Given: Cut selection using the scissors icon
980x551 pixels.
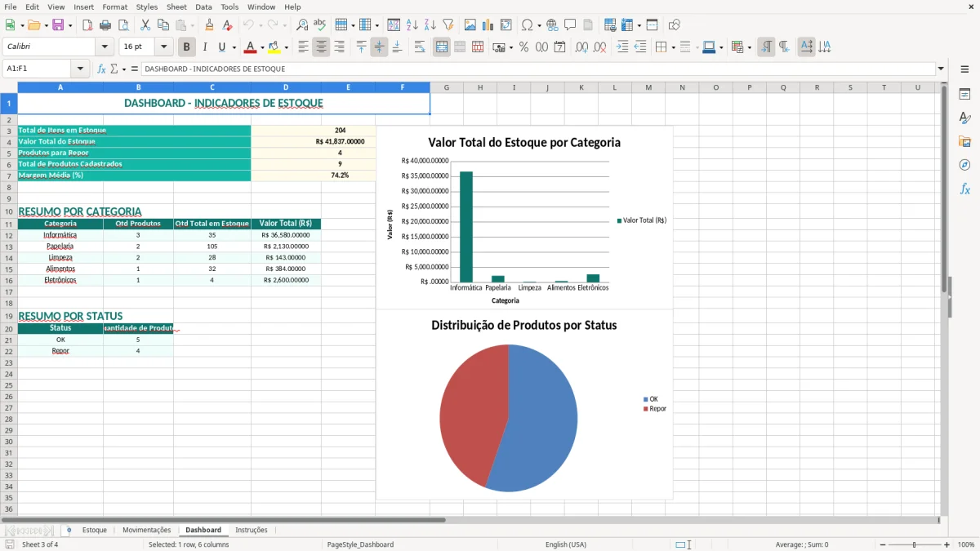Looking at the screenshot, I should coord(145,25).
